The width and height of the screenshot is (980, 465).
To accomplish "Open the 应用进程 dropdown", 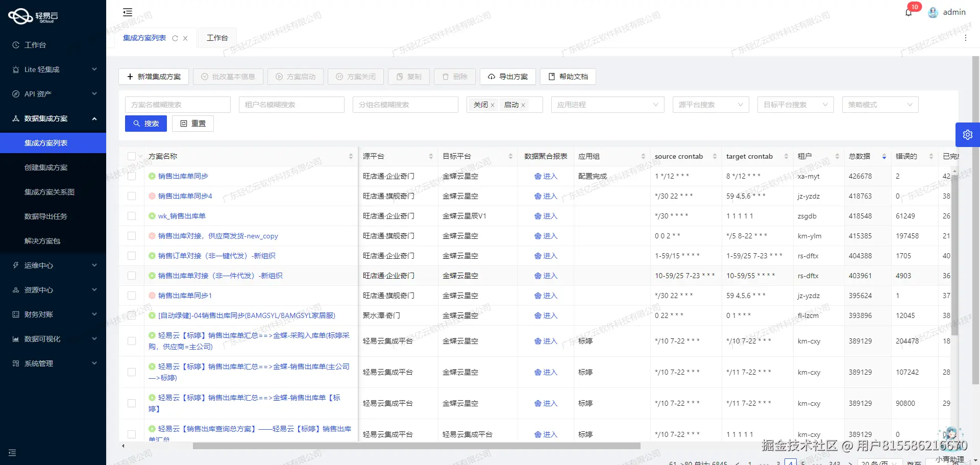I will pos(607,105).
